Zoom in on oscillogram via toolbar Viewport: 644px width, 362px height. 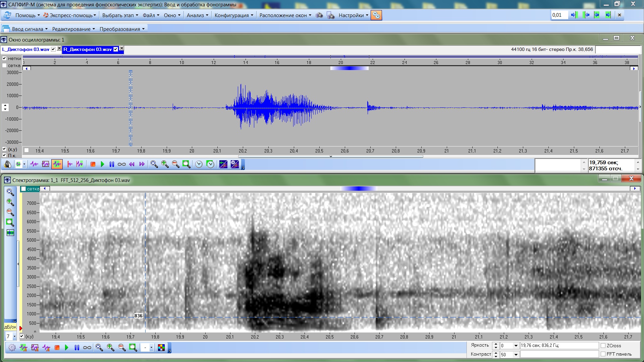click(x=165, y=164)
